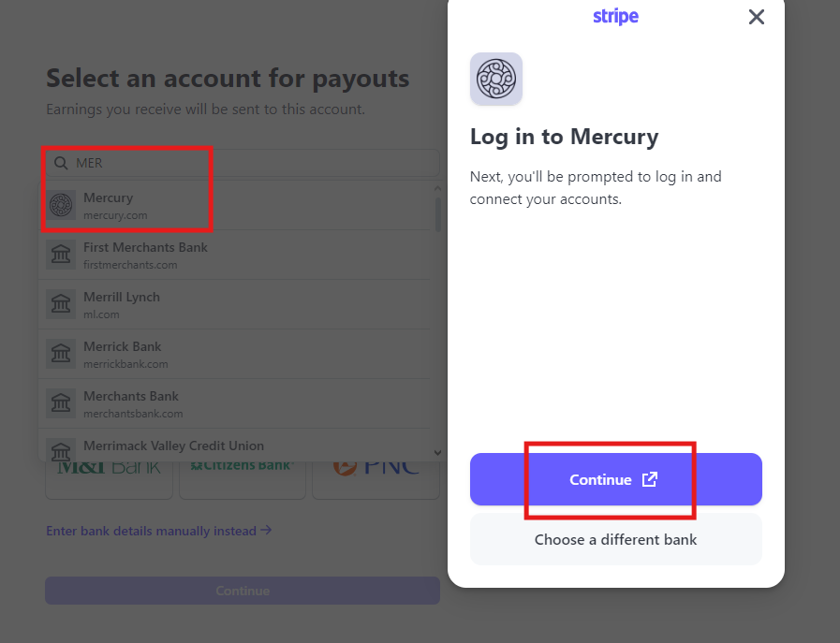
Task: Click Merchants Bank building icon
Action: point(62,403)
